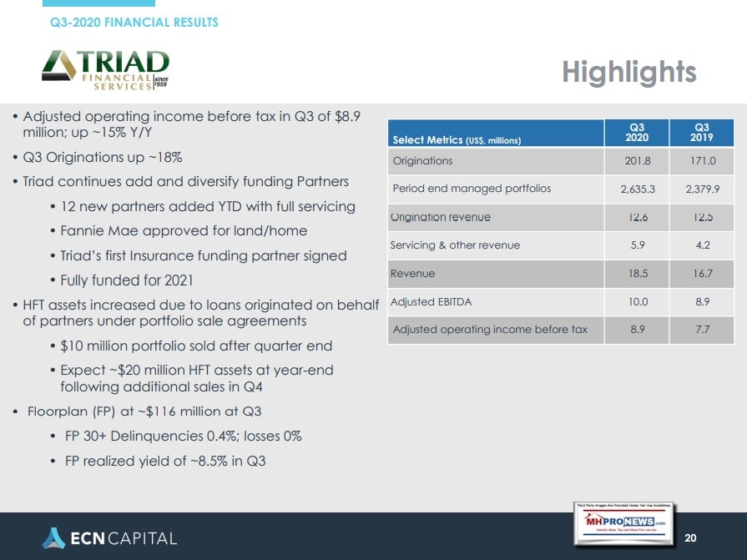Select the Highlights slide title
This screenshot has width=747, height=560.
(628, 73)
